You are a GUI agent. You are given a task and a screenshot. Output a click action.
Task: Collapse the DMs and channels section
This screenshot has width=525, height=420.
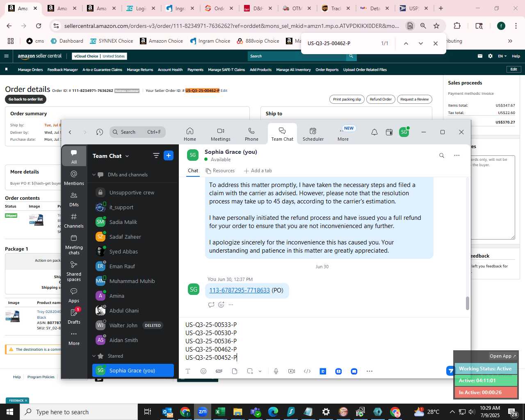94,175
